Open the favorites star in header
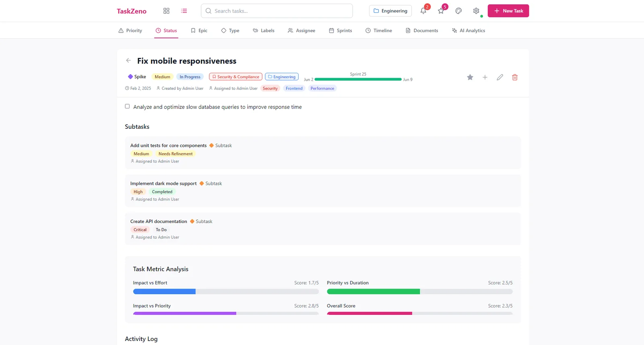The width and height of the screenshot is (644, 345). coord(441,11)
